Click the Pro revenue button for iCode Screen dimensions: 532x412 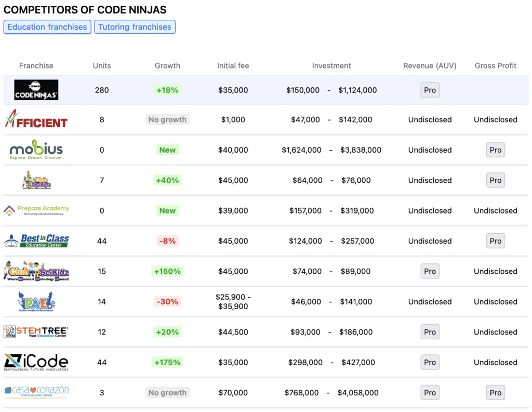click(430, 362)
